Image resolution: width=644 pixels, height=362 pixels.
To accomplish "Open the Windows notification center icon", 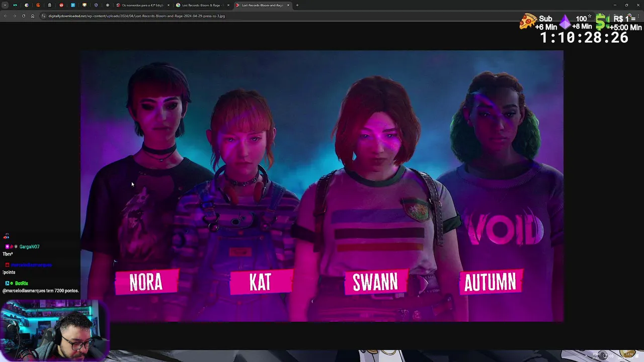I will [638, 356].
